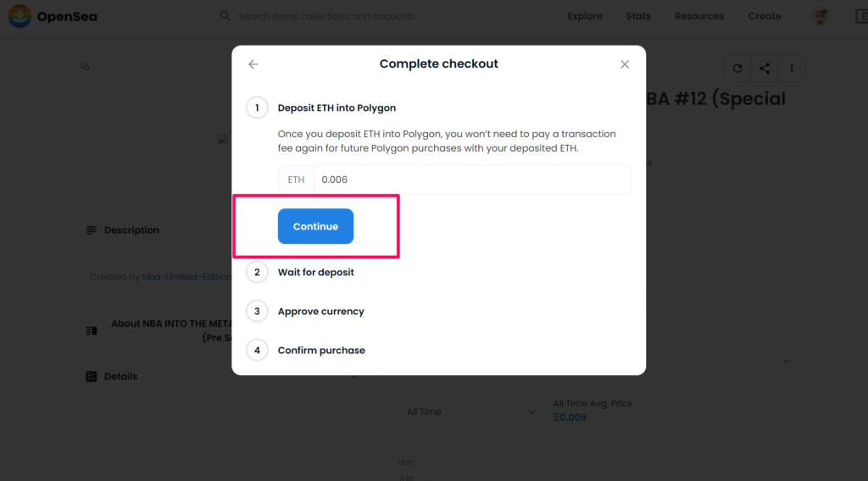This screenshot has width=868, height=481.
Task: Open the Stats menu
Action: (638, 16)
